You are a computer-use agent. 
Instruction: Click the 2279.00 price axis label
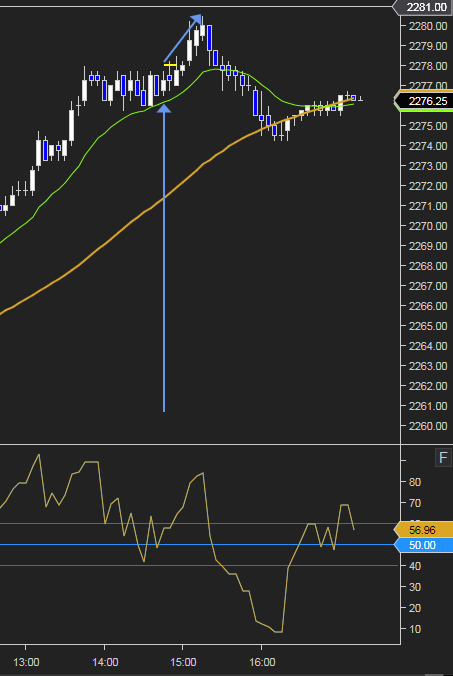coord(428,46)
